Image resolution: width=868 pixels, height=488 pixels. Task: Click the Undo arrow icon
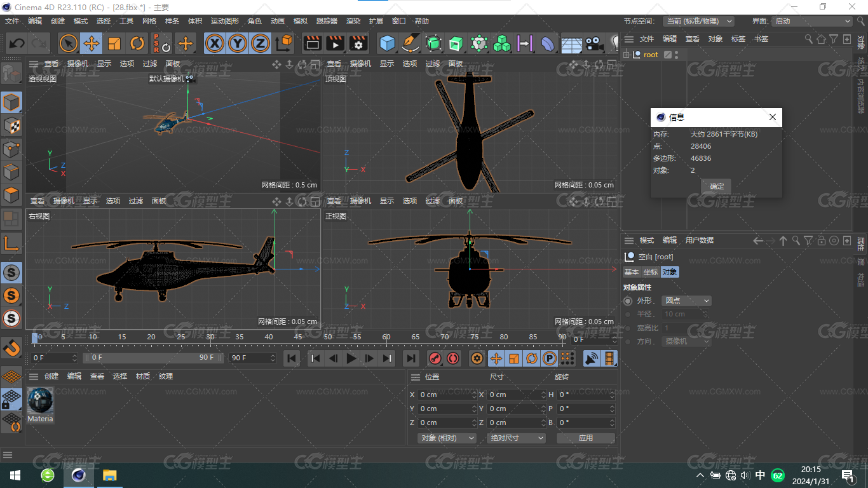17,43
